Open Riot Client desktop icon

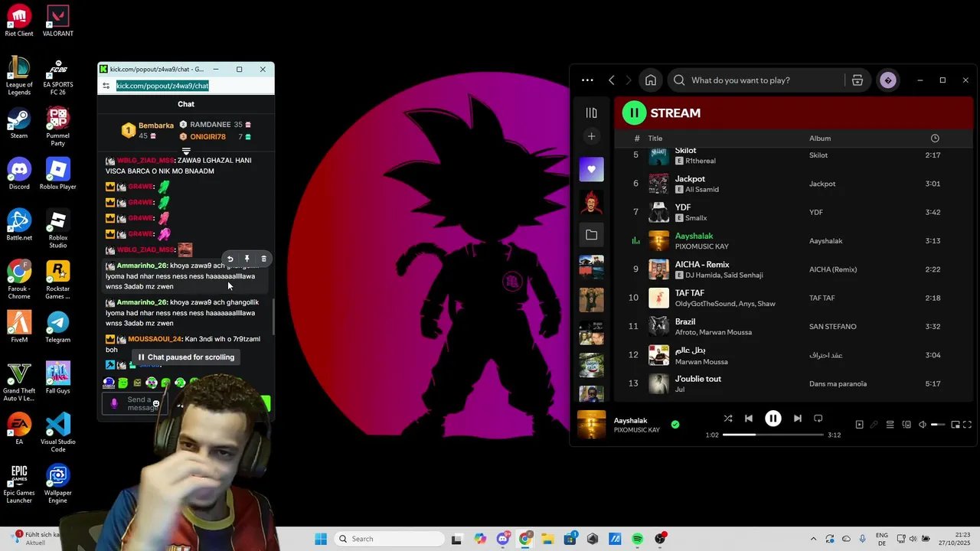19,20
